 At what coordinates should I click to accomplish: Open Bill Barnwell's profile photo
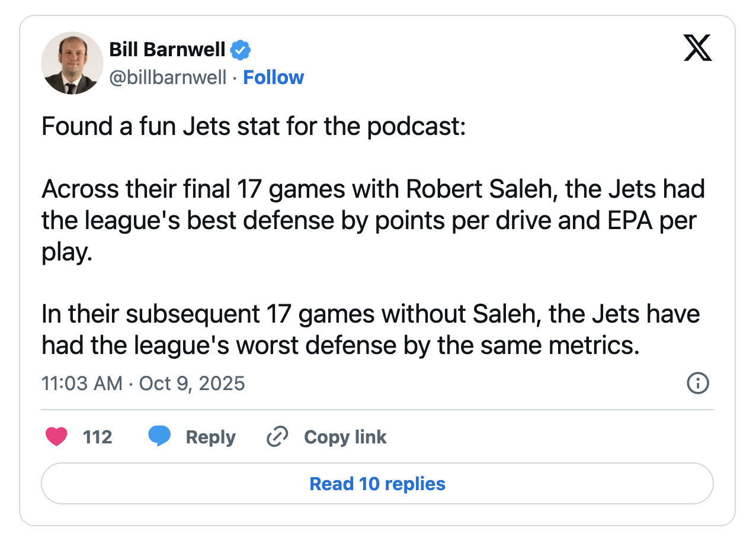72,63
